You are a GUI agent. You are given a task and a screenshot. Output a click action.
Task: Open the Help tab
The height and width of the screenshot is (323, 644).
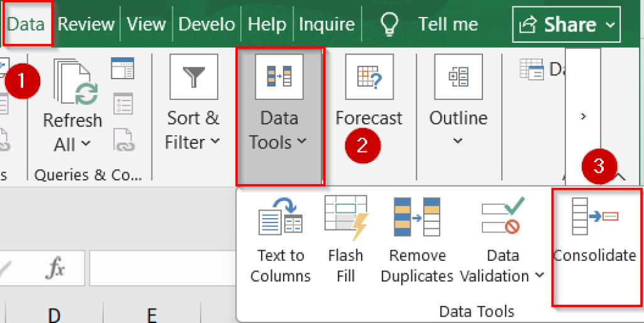pyautogui.click(x=267, y=25)
